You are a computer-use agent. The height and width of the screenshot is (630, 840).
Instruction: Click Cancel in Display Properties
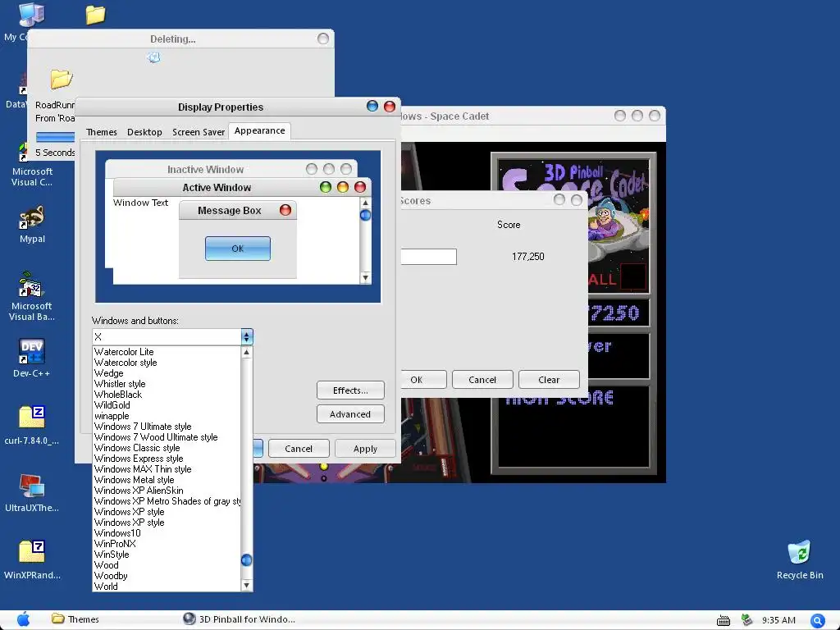(299, 449)
